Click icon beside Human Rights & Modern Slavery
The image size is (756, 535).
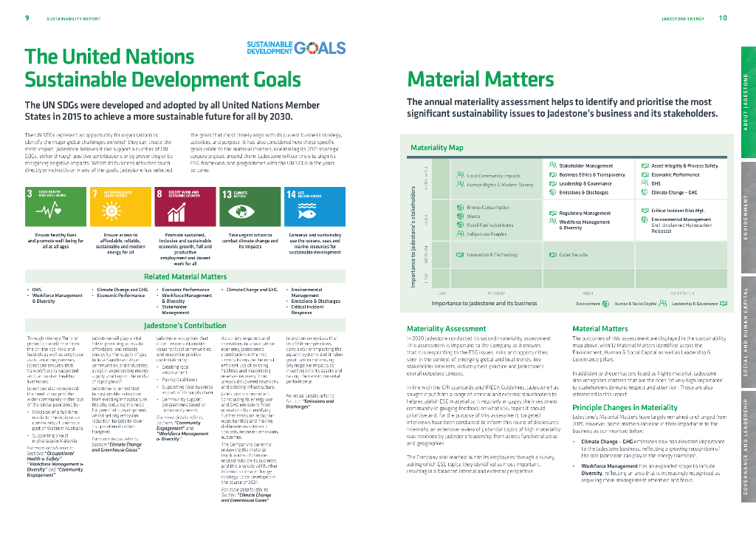pyautogui.click(x=461, y=184)
